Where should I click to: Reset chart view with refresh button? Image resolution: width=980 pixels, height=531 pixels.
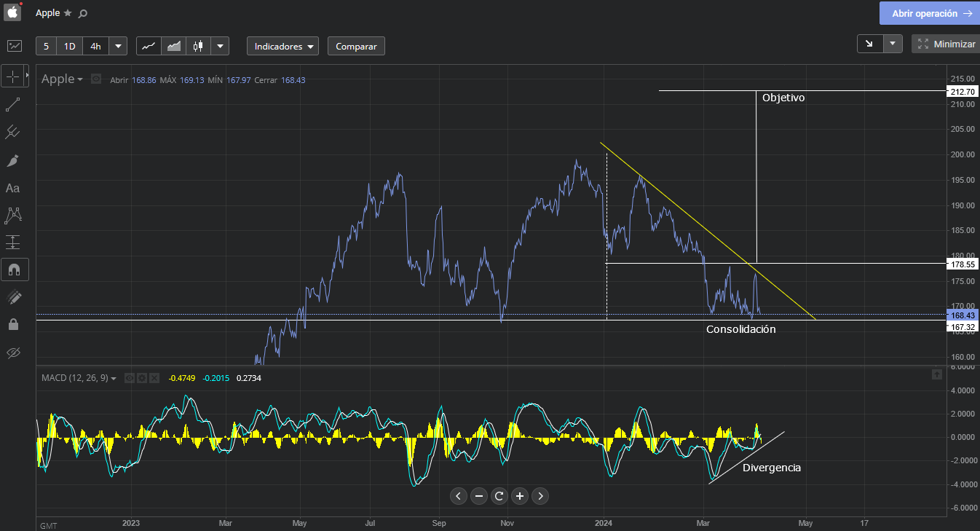pos(499,497)
